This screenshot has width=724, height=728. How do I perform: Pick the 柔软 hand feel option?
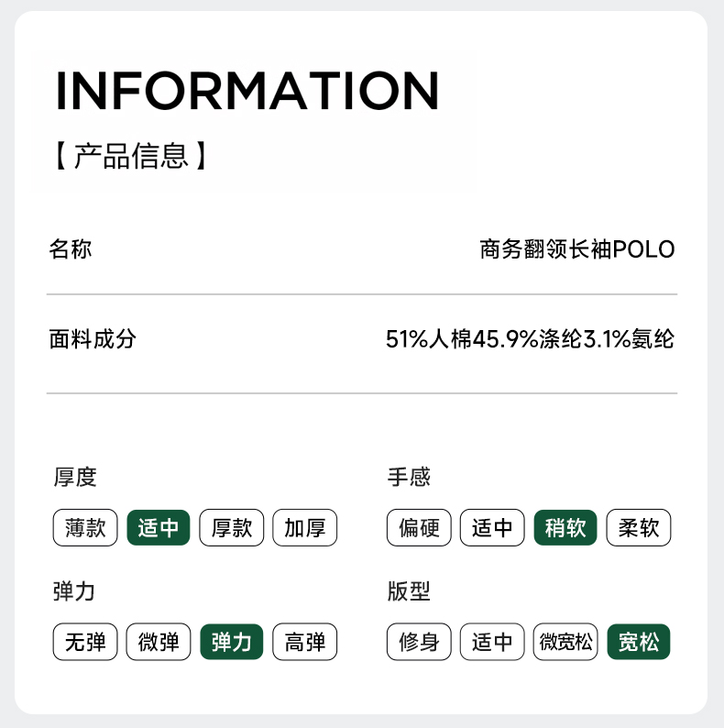(x=639, y=528)
